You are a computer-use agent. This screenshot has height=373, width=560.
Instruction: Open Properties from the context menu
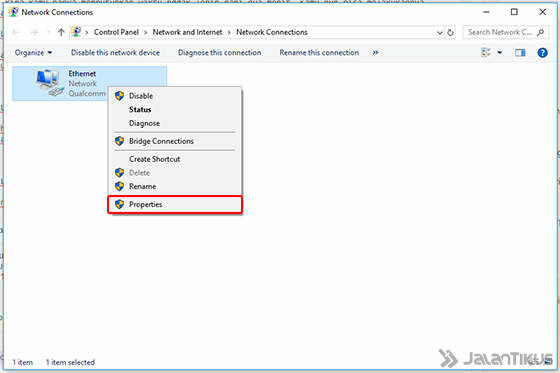click(175, 204)
